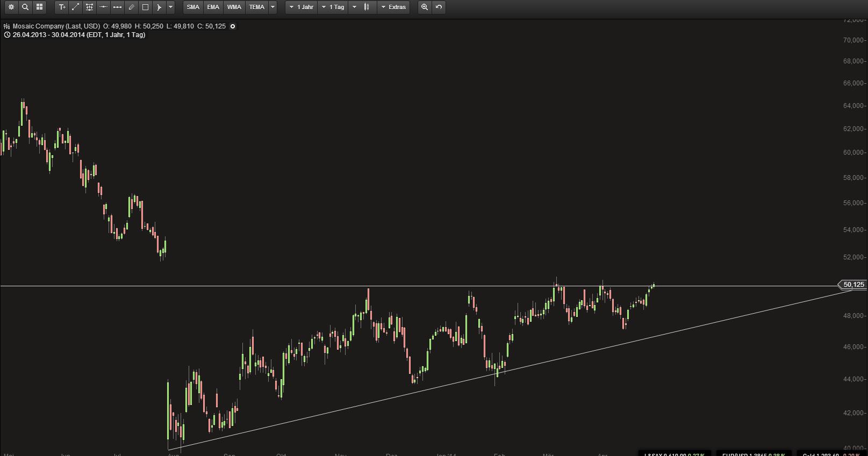Click the clock icon beside date range
This screenshot has width=868, height=456.
coord(7,35)
